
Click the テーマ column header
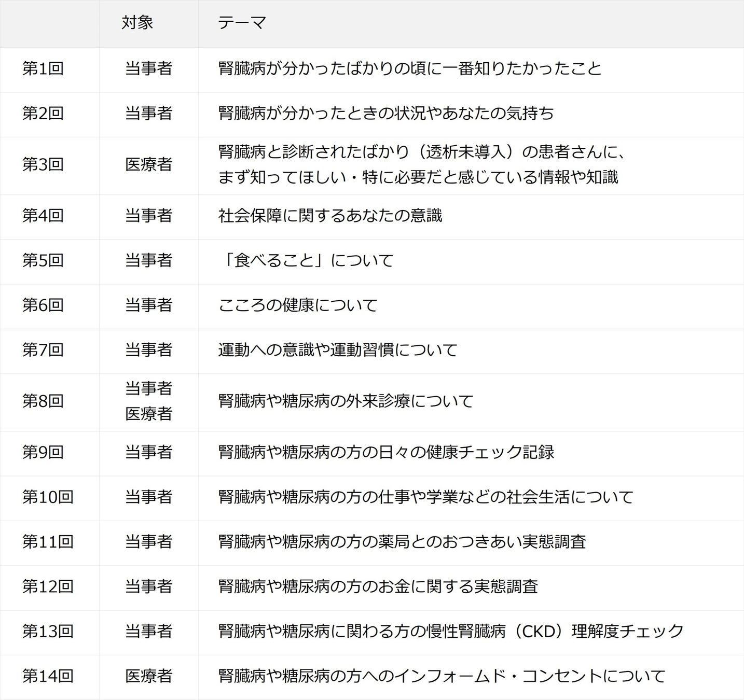(242, 23)
